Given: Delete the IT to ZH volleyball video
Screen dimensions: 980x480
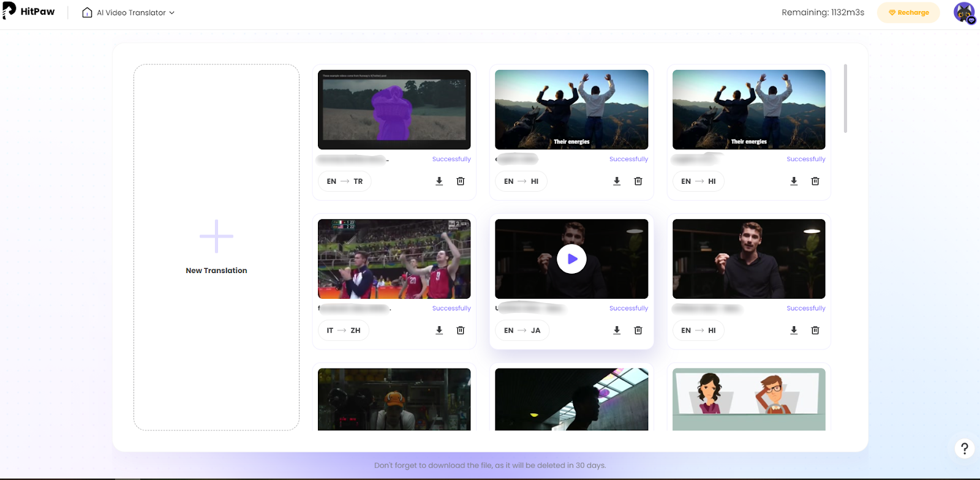Looking at the screenshot, I should 461,331.
